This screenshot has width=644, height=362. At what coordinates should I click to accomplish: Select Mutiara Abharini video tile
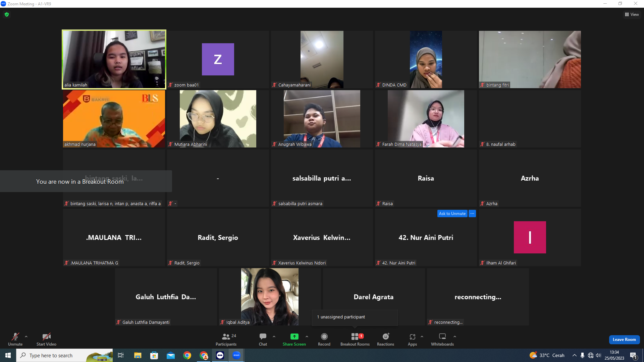coord(218,119)
